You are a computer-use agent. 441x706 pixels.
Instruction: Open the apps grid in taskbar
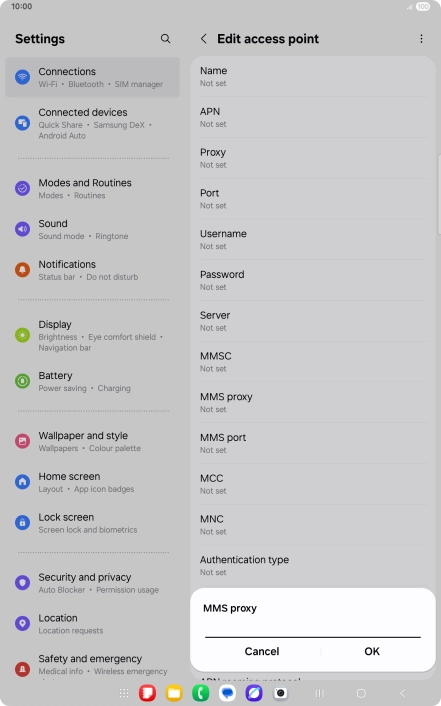click(124, 693)
